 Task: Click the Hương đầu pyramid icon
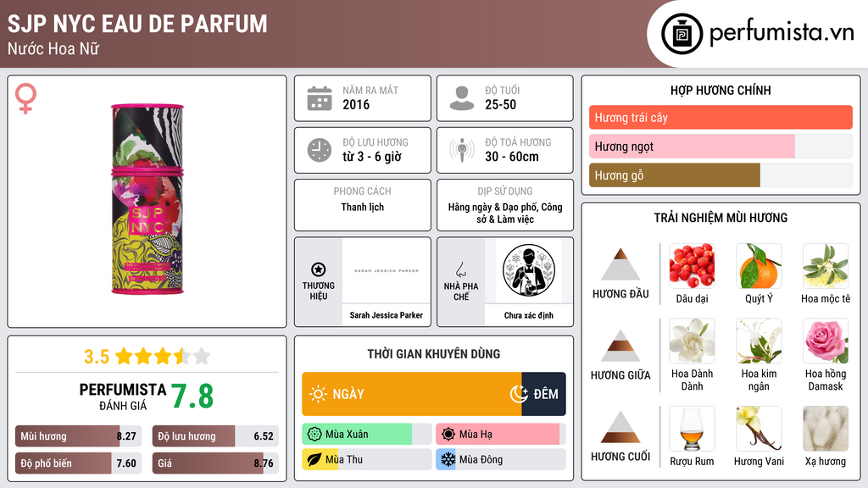click(x=620, y=264)
